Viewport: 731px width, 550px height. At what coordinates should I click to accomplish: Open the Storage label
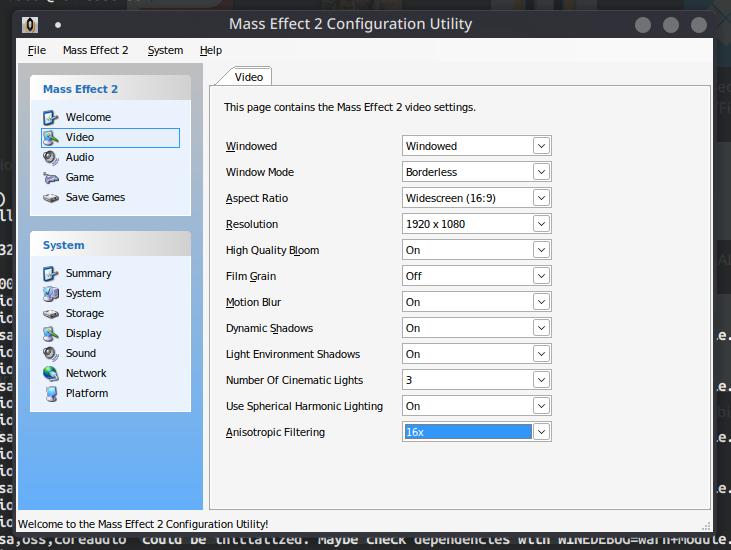click(x=85, y=314)
